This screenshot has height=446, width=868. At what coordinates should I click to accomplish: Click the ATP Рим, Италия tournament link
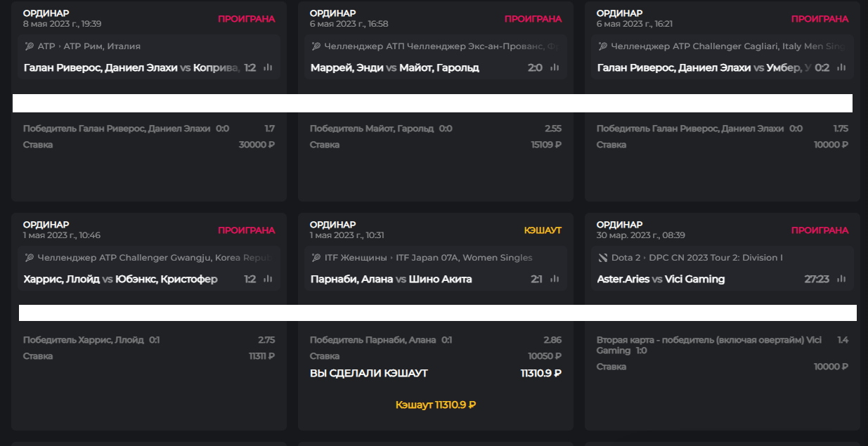tap(102, 46)
